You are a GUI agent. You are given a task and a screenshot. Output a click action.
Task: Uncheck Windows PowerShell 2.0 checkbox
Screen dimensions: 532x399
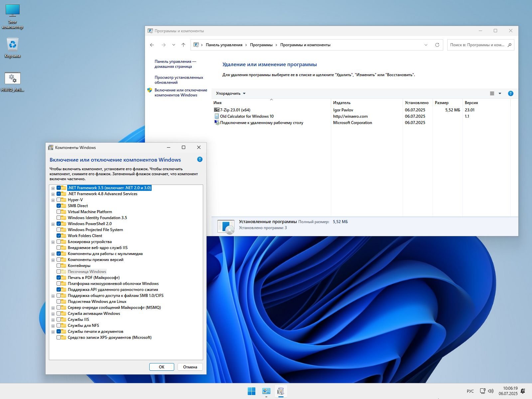[59, 224]
